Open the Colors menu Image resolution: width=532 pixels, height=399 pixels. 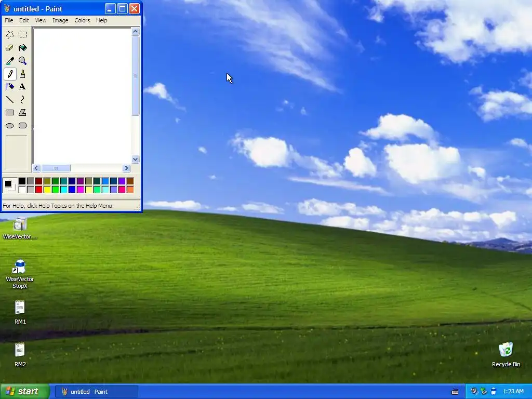point(82,20)
